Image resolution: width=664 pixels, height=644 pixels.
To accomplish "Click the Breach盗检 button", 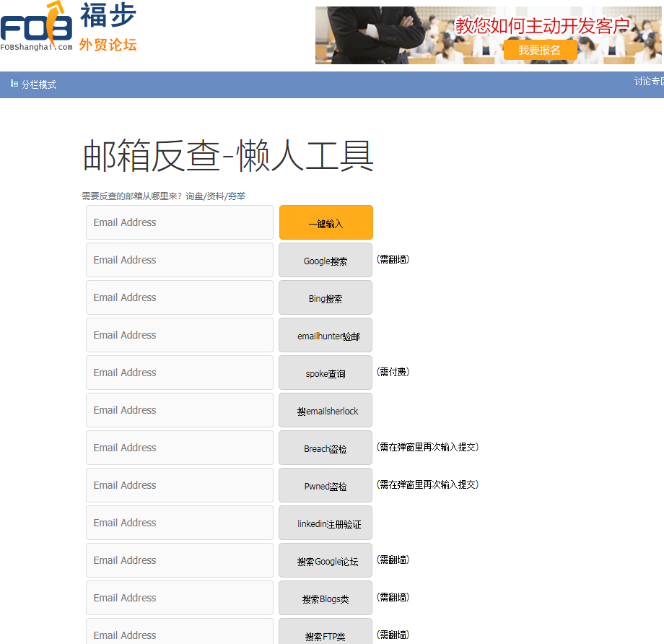I will tap(325, 448).
